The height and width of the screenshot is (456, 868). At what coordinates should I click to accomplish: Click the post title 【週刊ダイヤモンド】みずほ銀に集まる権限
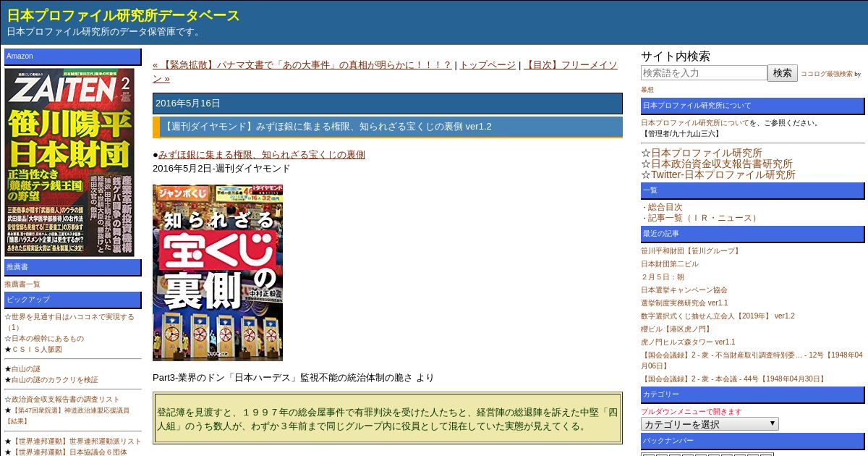click(x=388, y=127)
